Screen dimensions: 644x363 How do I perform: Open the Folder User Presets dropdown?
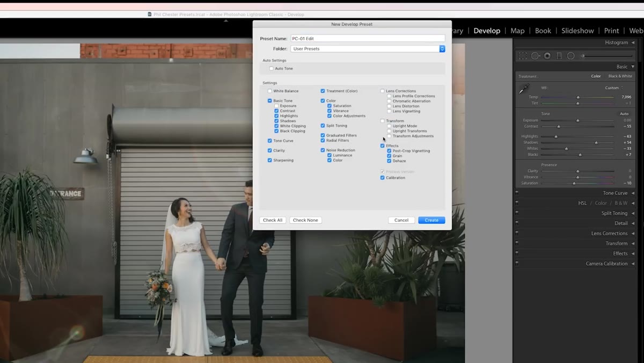[368, 49]
